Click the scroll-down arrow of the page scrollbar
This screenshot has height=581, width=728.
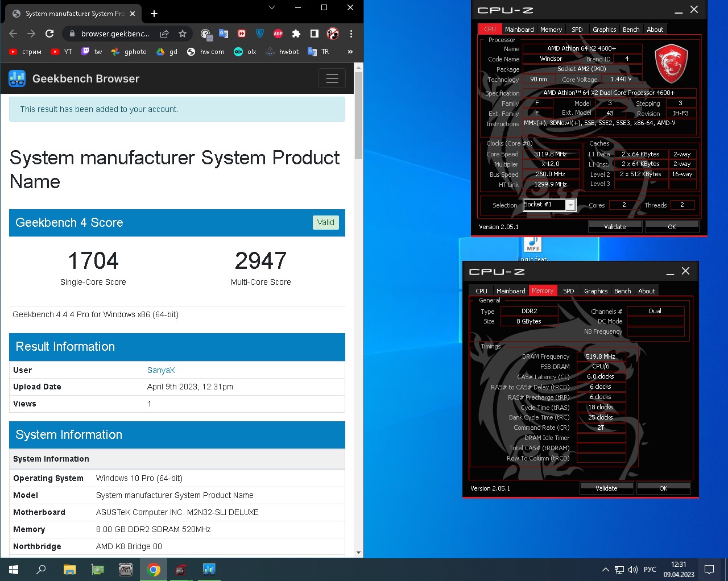pos(358,553)
